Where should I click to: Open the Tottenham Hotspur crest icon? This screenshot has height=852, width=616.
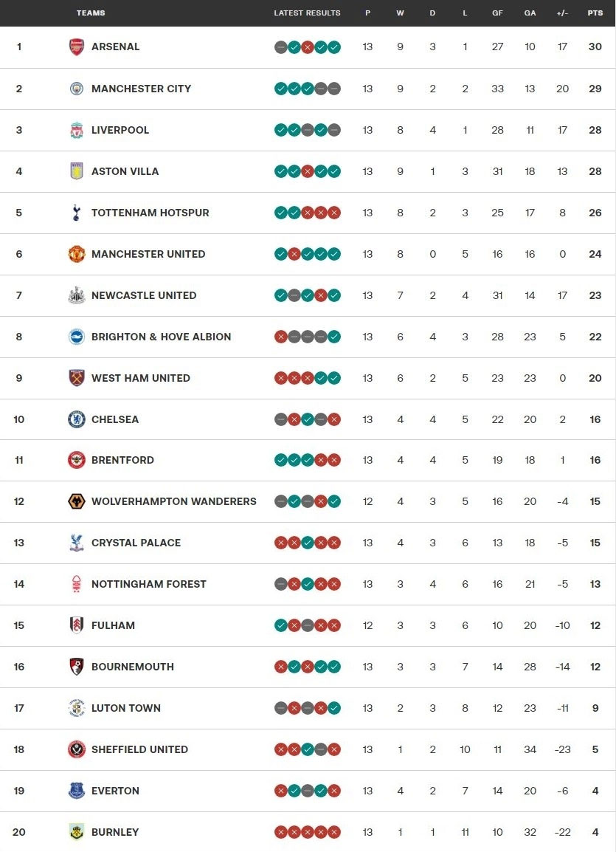click(77, 213)
